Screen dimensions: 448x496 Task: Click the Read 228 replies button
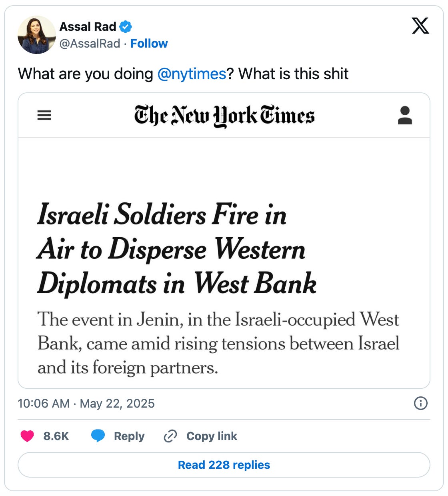pyautogui.click(x=224, y=465)
